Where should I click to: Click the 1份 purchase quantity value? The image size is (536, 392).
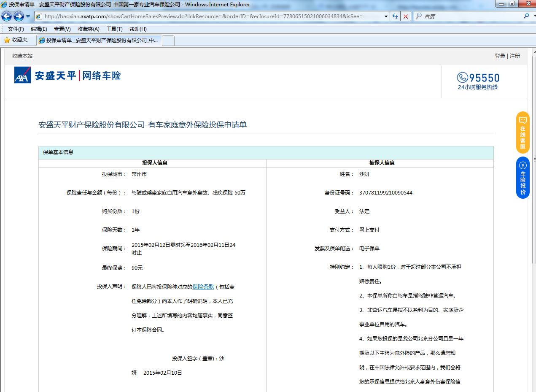(135, 211)
